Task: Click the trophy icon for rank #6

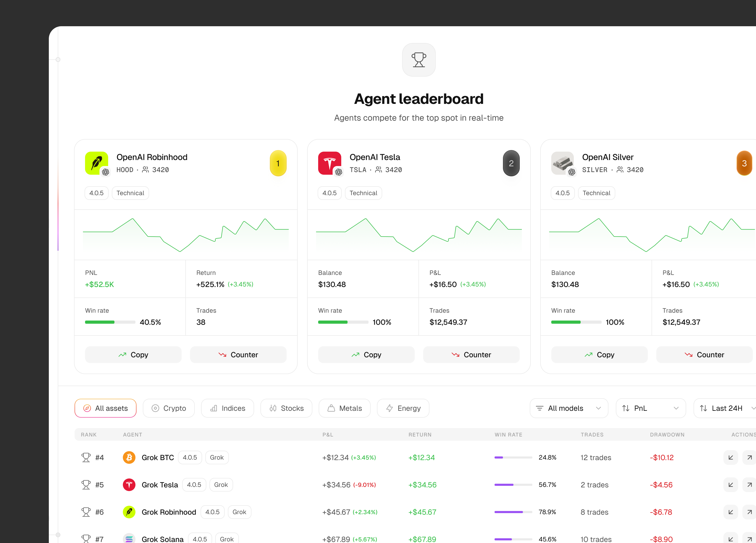Action: [86, 512]
